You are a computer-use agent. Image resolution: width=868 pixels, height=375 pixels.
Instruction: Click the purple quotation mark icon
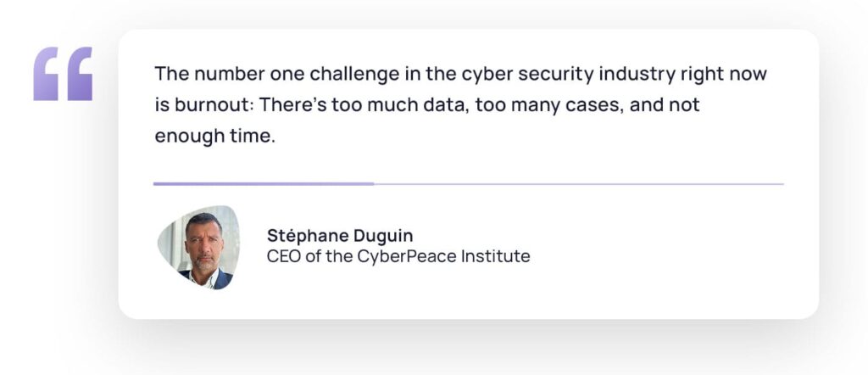[x=63, y=74]
